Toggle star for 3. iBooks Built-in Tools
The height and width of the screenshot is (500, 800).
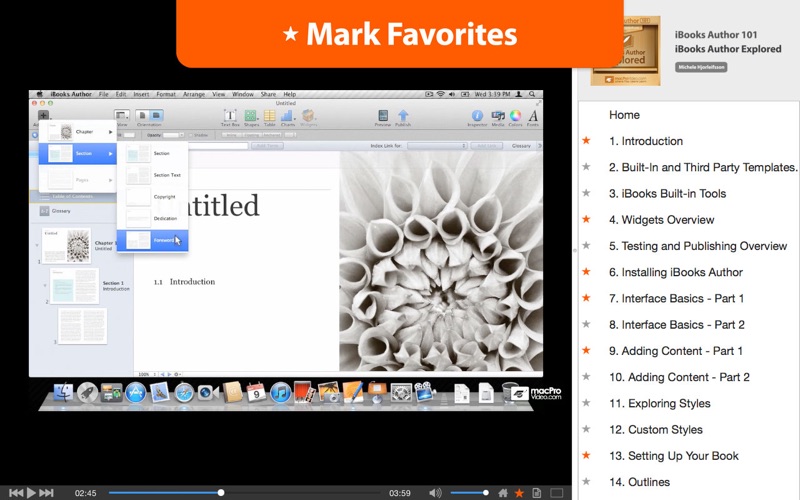coord(587,193)
